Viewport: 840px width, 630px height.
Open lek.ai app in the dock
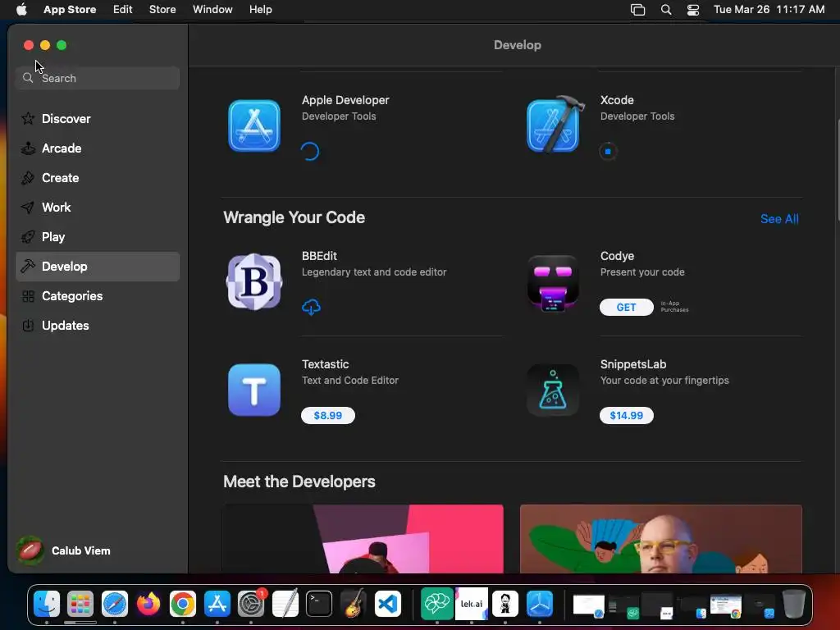pyautogui.click(x=472, y=604)
